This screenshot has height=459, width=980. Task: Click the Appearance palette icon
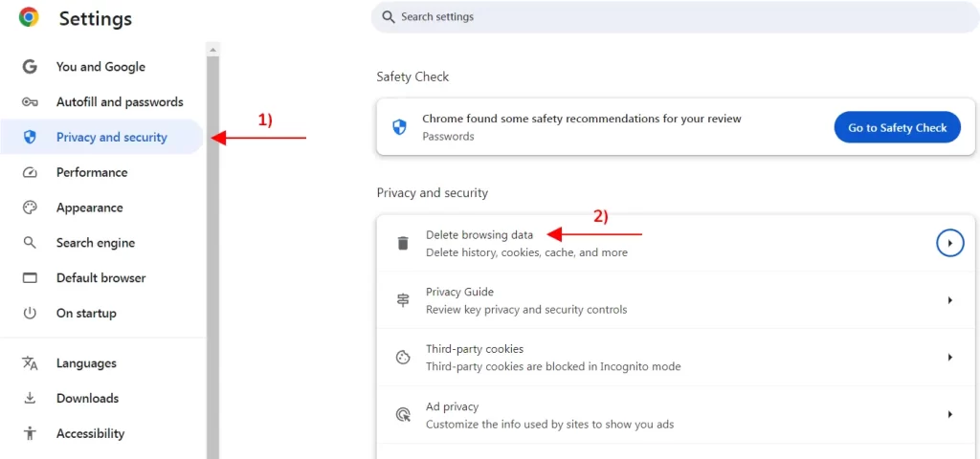30,208
